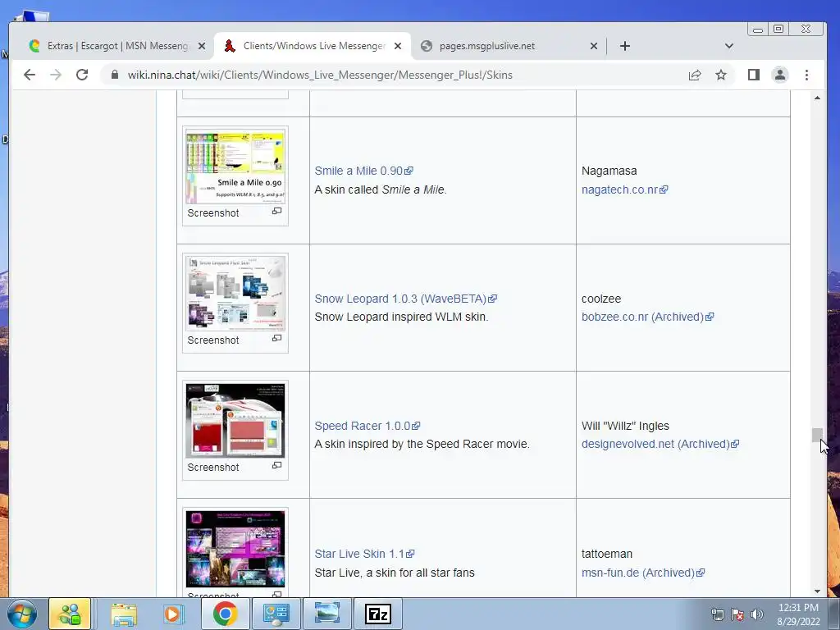The height and width of the screenshot is (630, 840).
Task: Click the volume speaker tray icon
Action: (756, 614)
